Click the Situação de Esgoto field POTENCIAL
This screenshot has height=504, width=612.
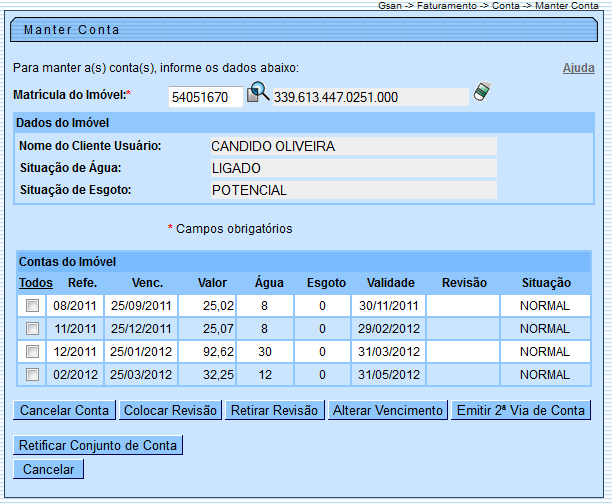coord(351,190)
